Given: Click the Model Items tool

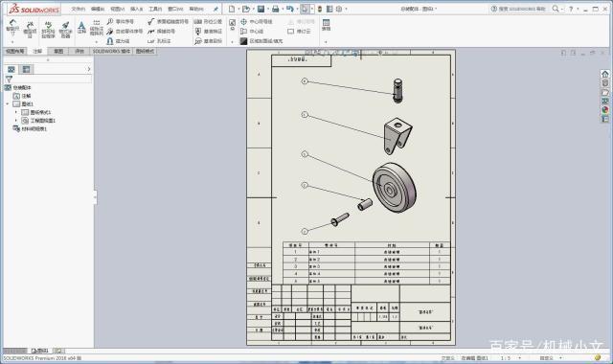Looking at the screenshot, I should 30,29.
